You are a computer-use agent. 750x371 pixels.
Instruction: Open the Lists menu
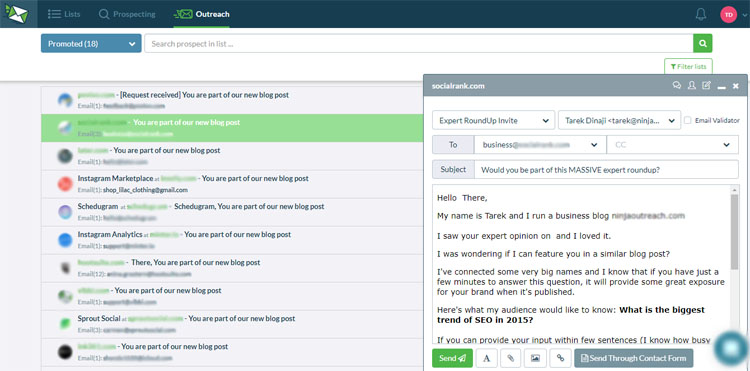pos(64,14)
